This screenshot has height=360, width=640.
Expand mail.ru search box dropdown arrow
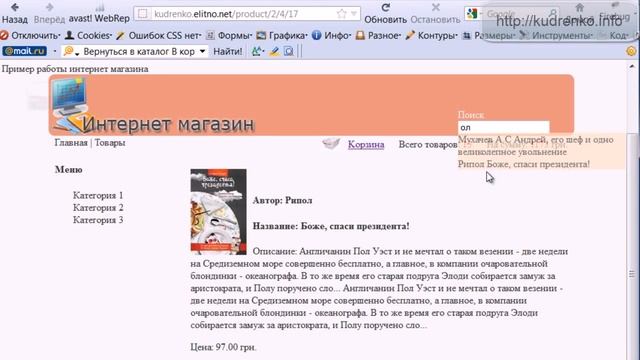click(x=202, y=51)
